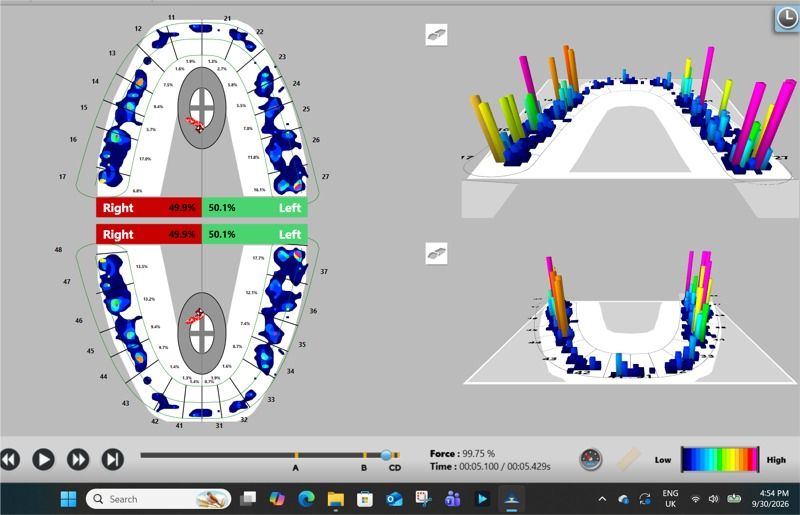This screenshot has height=515, width=800.
Task: Open Microsoft Edge from the taskbar
Action: [306, 499]
